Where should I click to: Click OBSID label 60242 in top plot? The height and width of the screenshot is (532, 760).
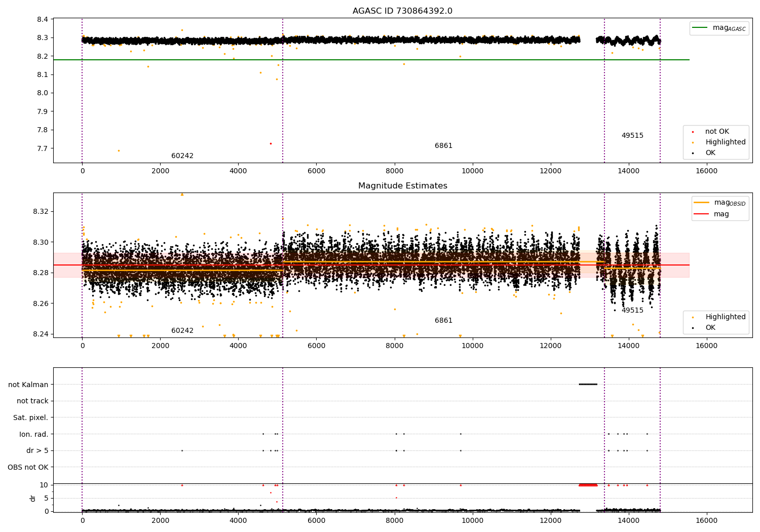click(182, 156)
